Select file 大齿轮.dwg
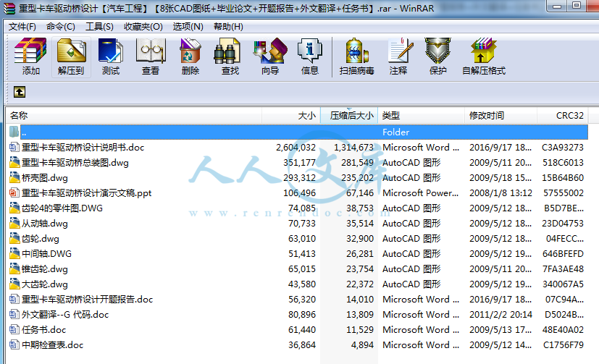 45,284
